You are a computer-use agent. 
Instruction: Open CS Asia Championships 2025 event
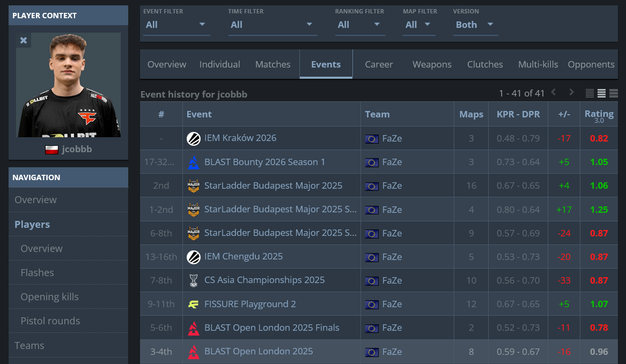click(x=264, y=280)
